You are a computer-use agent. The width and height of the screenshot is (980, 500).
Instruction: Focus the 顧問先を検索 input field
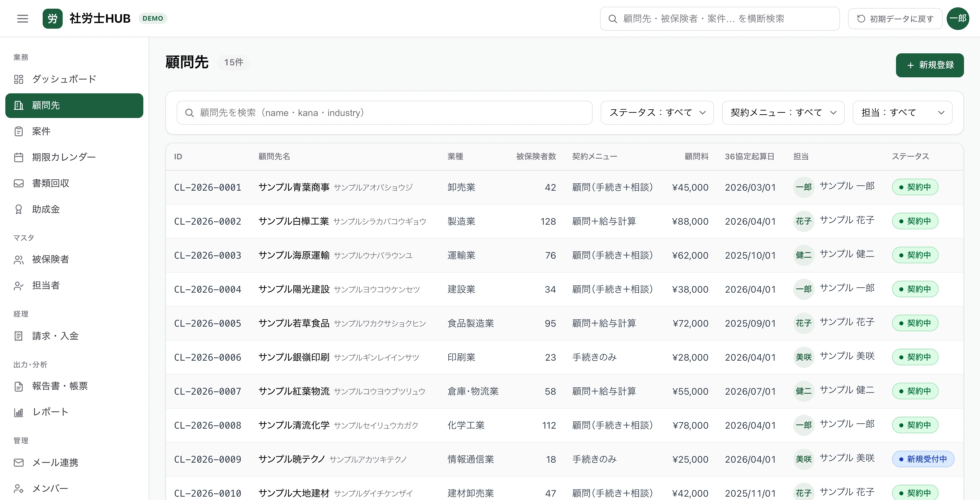click(x=384, y=113)
